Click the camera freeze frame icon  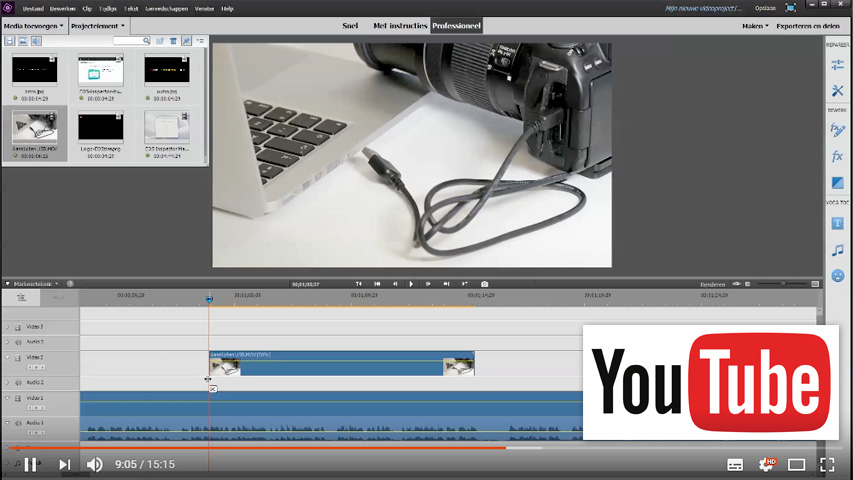(x=485, y=284)
